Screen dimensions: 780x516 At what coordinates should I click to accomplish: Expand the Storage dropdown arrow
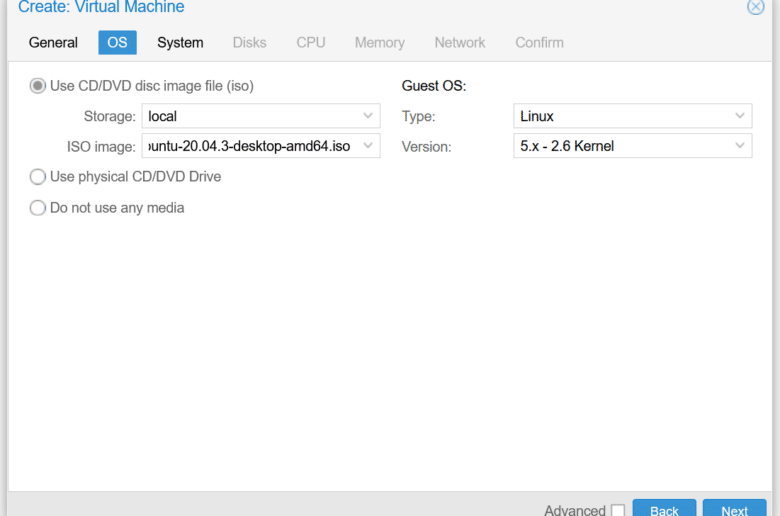click(x=368, y=116)
